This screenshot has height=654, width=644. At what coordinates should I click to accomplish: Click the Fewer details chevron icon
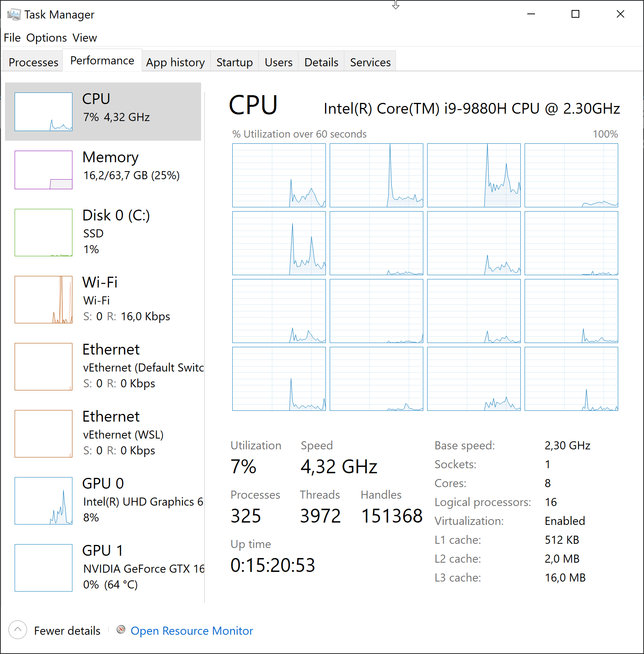pos(18,630)
